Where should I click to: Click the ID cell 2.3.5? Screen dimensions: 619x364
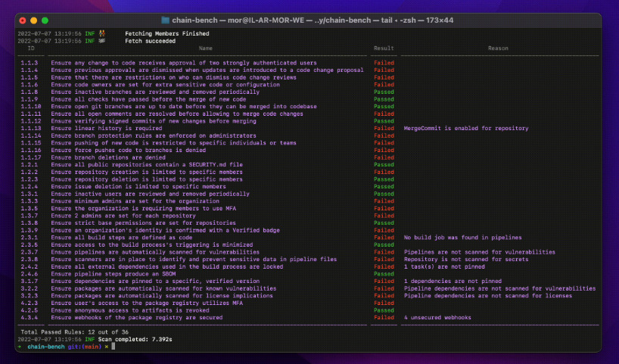click(x=30, y=244)
